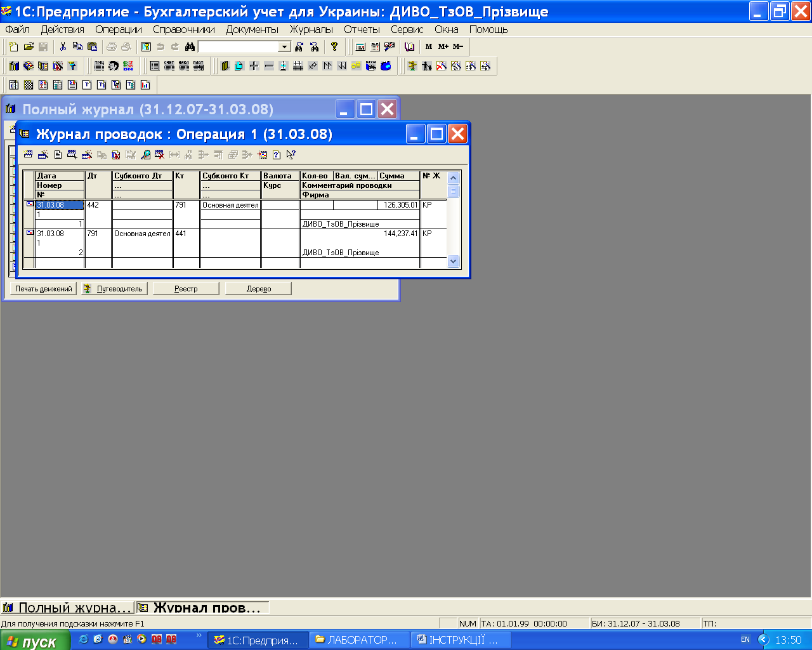Click the Печать движений button

coord(44,288)
